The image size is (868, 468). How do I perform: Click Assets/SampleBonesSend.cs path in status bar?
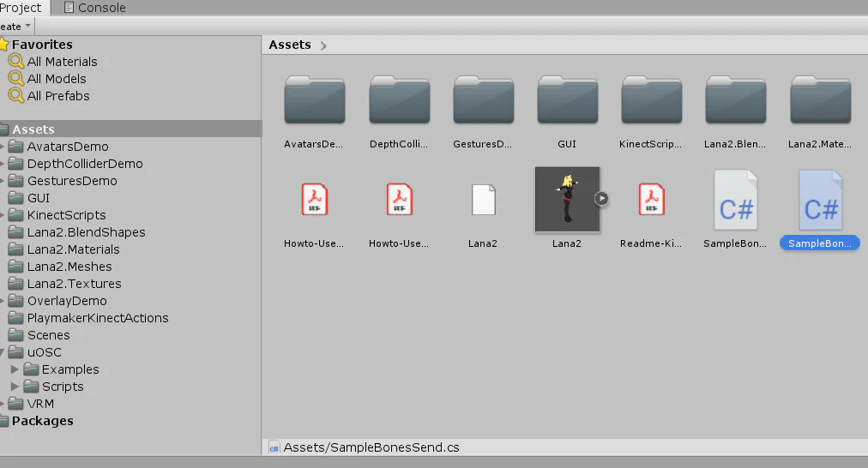pyautogui.click(x=371, y=447)
